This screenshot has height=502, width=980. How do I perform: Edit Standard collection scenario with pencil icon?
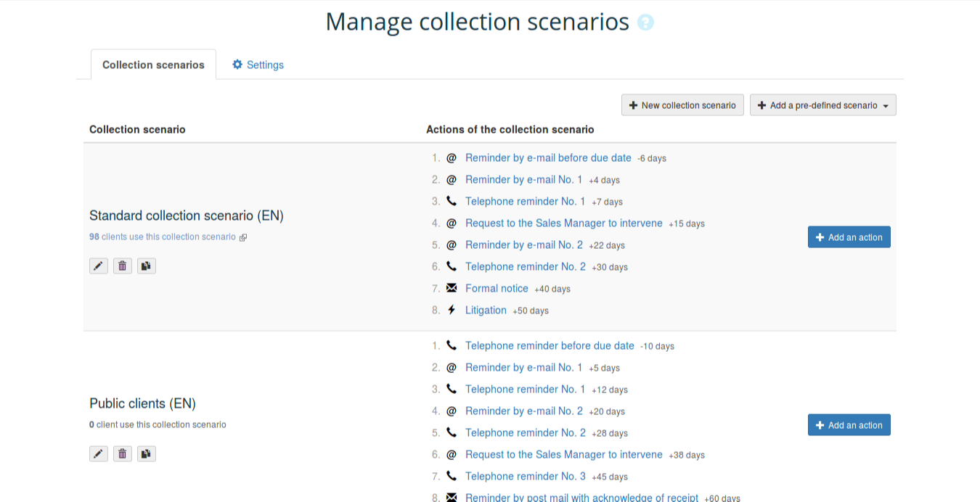click(x=99, y=266)
